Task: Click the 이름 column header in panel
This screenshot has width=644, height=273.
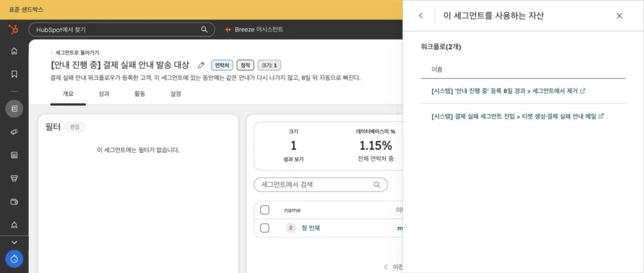Action: (436, 70)
